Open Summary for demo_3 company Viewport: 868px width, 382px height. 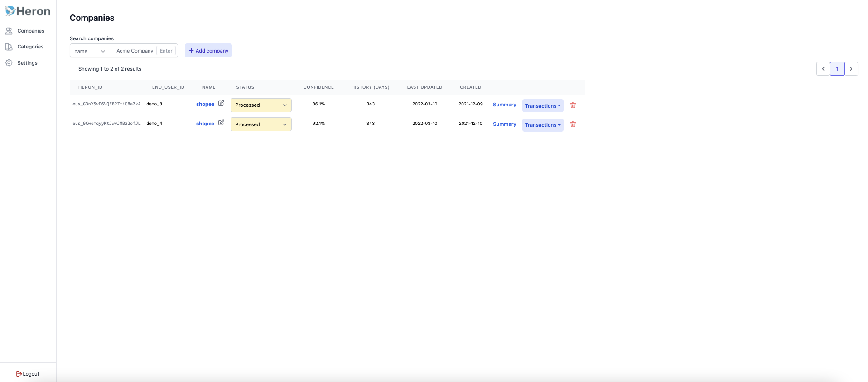[x=504, y=105]
